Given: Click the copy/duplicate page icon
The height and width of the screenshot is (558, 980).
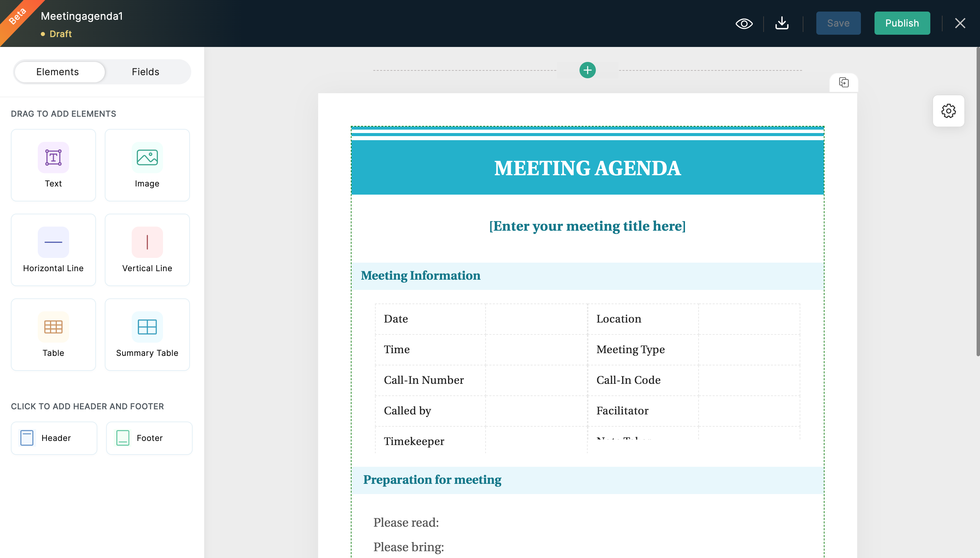Looking at the screenshot, I should [844, 82].
